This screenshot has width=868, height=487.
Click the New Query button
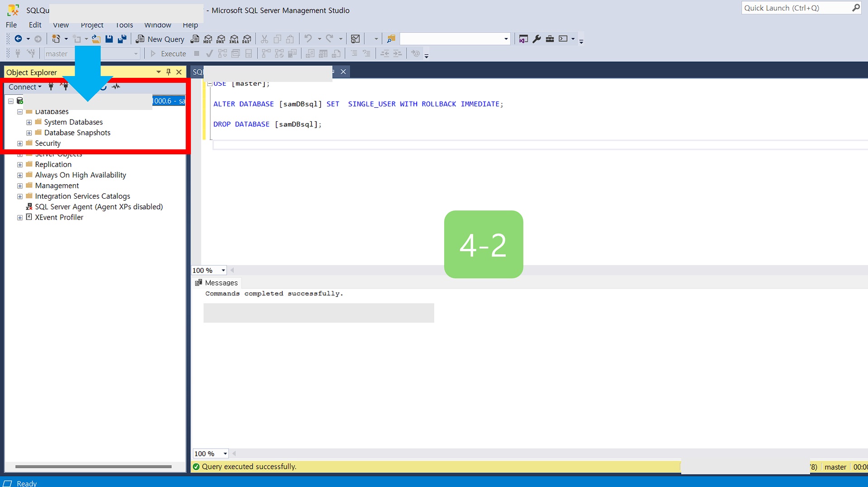tap(160, 39)
